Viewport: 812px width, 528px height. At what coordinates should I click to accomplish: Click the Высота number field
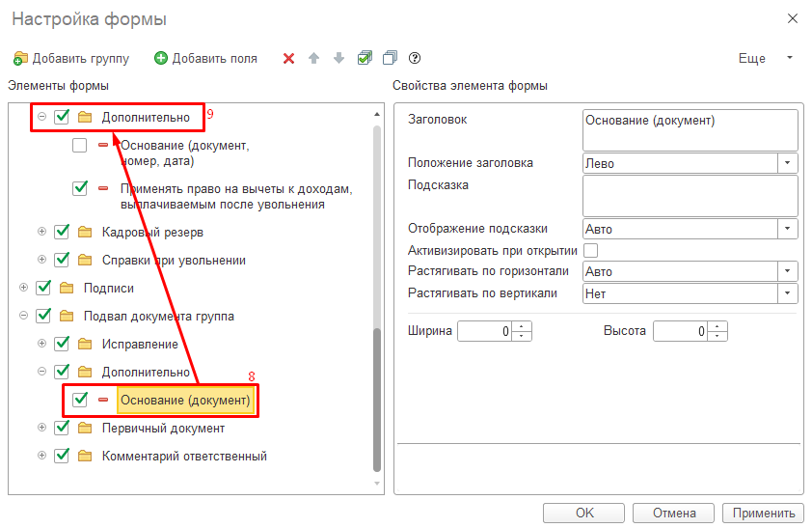click(x=680, y=331)
